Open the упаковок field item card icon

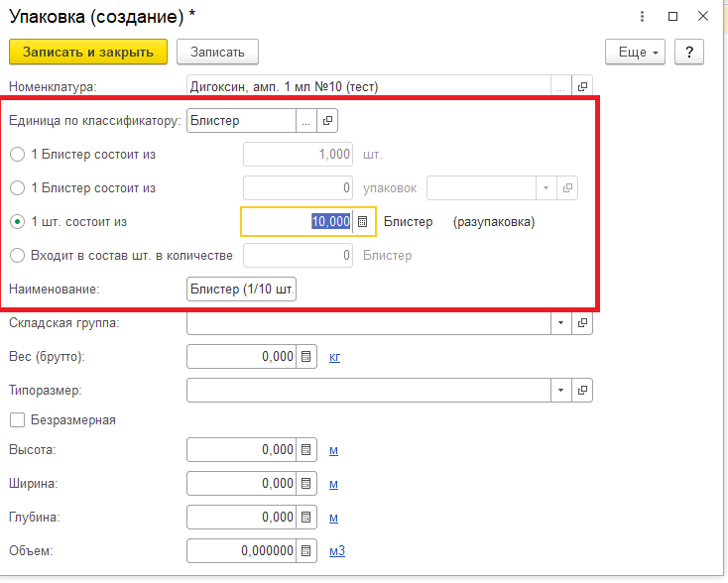click(x=567, y=188)
